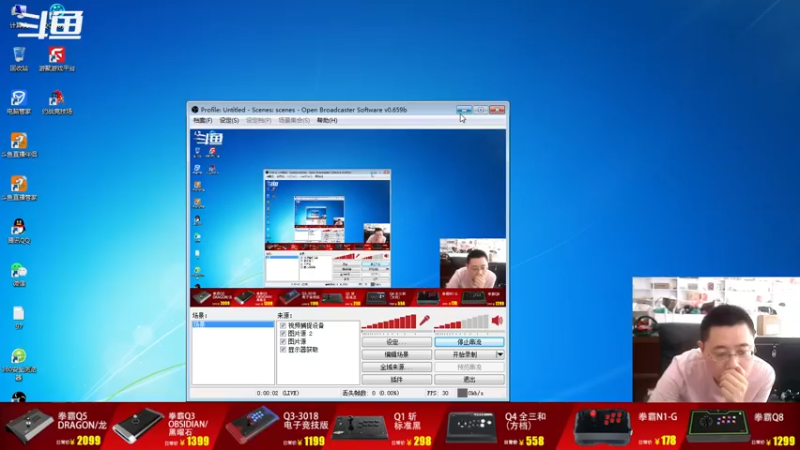
Task: Open the 设定(S) menu in OBS
Action: (229, 121)
